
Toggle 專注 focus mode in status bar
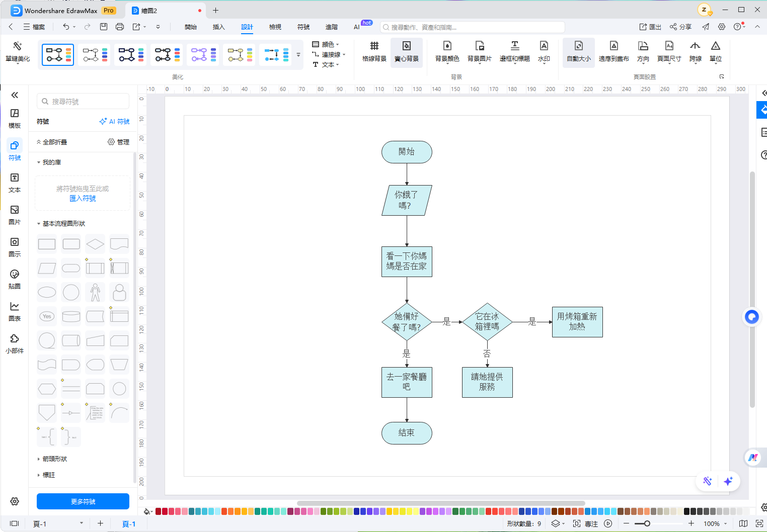tap(585, 523)
